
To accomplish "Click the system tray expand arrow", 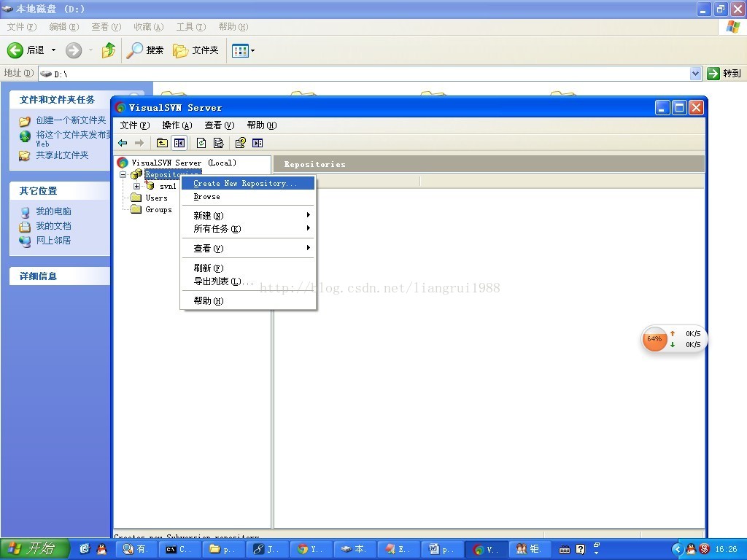I will [678, 550].
